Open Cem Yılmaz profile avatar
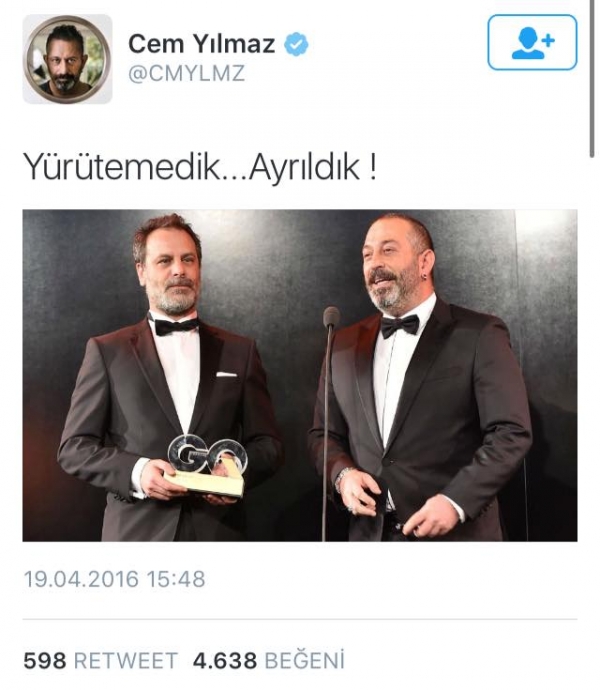Image resolution: width=600 pixels, height=690 pixels. tap(67, 59)
